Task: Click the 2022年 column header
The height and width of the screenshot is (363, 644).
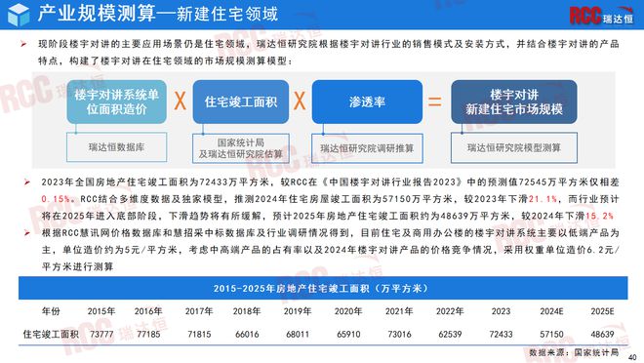Action: (450, 311)
